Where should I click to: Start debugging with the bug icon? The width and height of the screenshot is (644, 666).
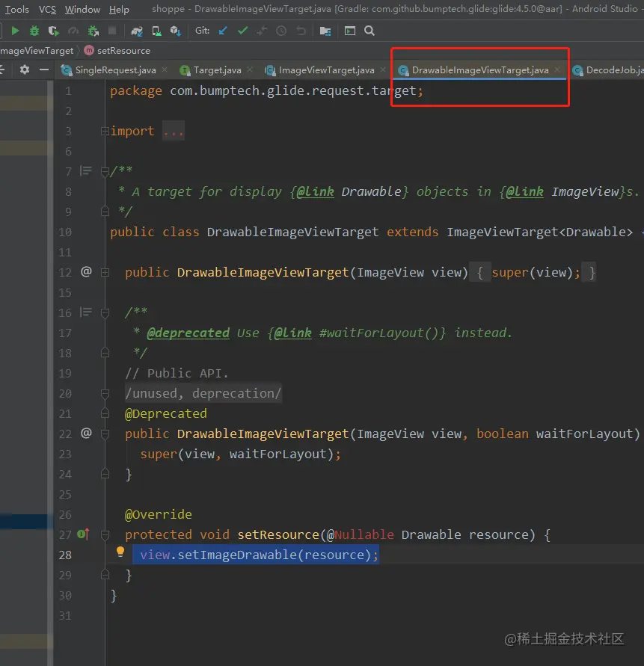click(34, 31)
